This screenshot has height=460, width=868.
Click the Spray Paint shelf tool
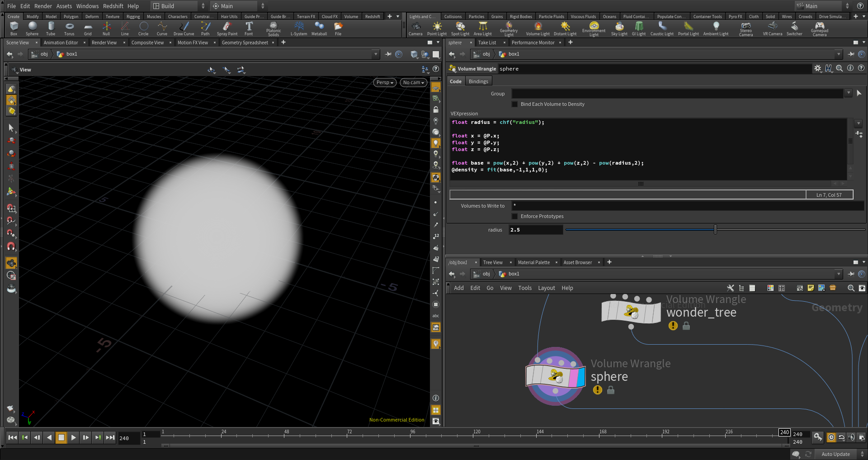point(227,28)
